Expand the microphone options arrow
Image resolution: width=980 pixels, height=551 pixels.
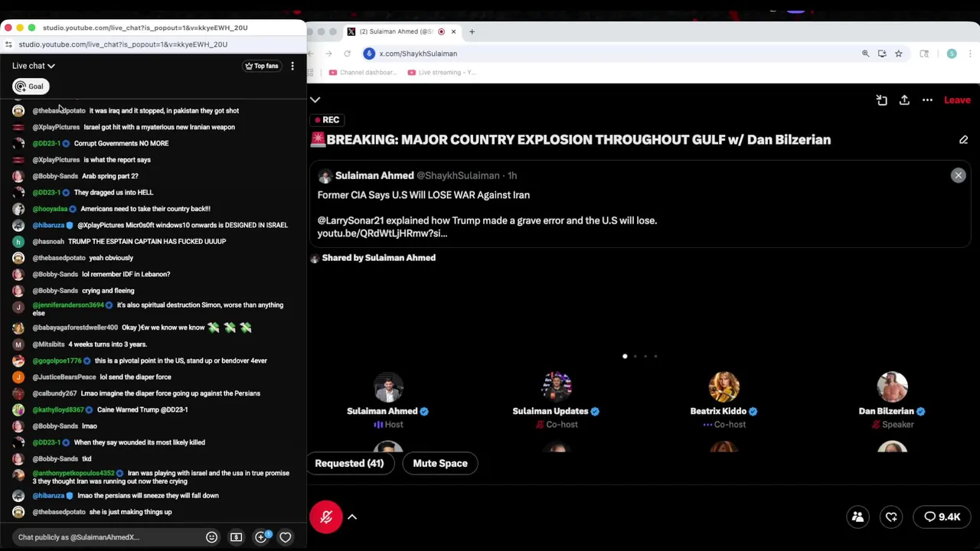[x=352, y=517]
